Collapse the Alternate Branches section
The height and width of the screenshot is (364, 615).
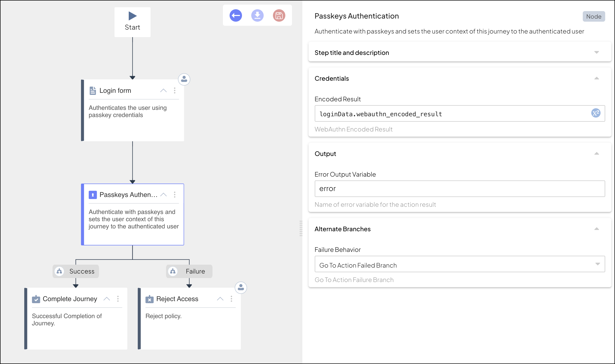[596, 229]
